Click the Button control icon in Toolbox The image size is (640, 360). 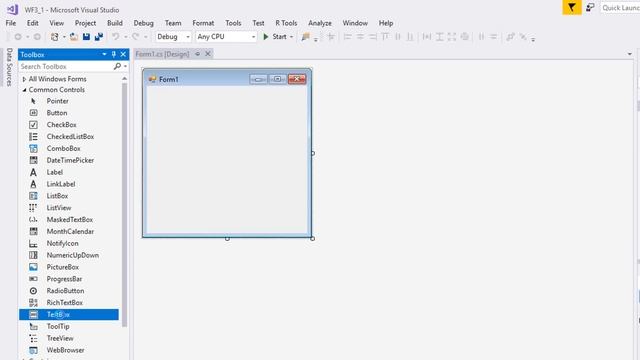tap(33, 113)
